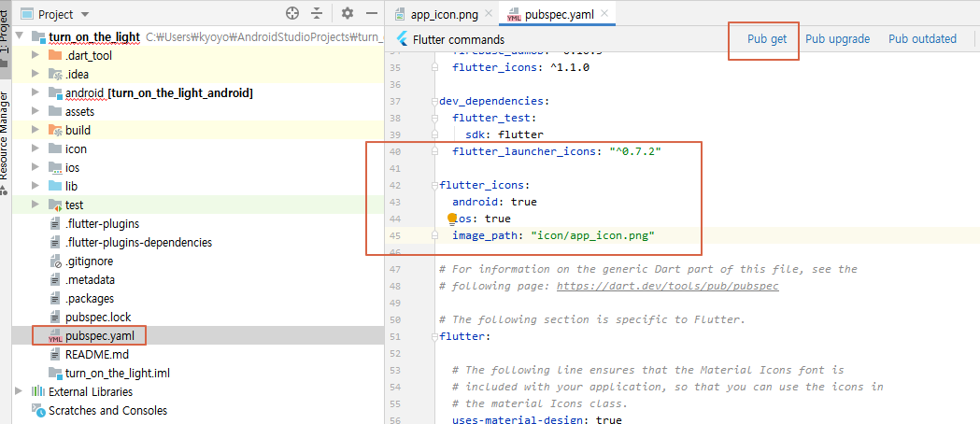Click 'uses-material-design: true' line

click(537, 419)
